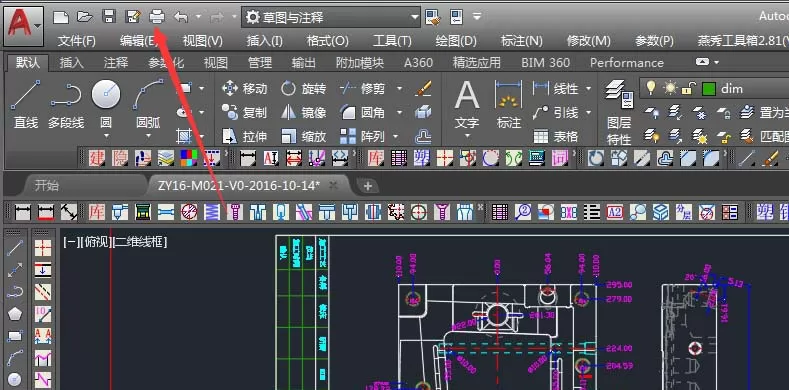Expand the undo history dropdown arrow
The image size is (789, 390).
pyautogui.click(x=198, y=17)
